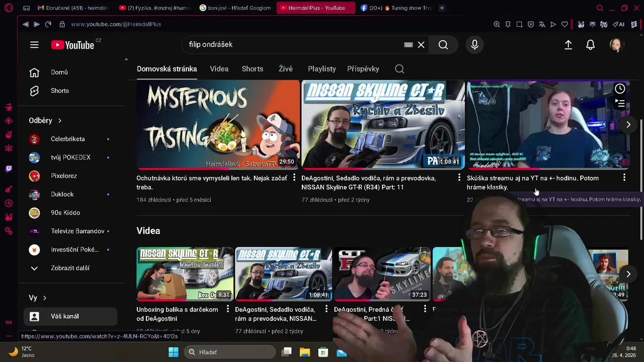Image resolution: width=644 pixels, height=362 pixels.
Task: Click the Opera menu logo
Action: pyautogui.click(x=9, y=8)
